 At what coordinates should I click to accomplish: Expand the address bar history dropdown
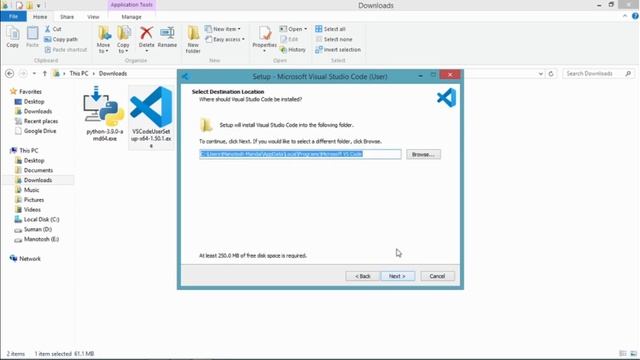coord(541,73)
